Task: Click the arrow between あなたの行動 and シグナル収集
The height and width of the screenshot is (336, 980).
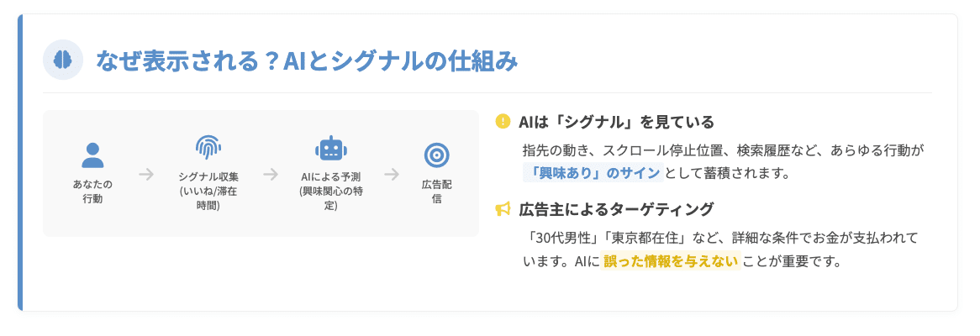Action: point(146,174)
